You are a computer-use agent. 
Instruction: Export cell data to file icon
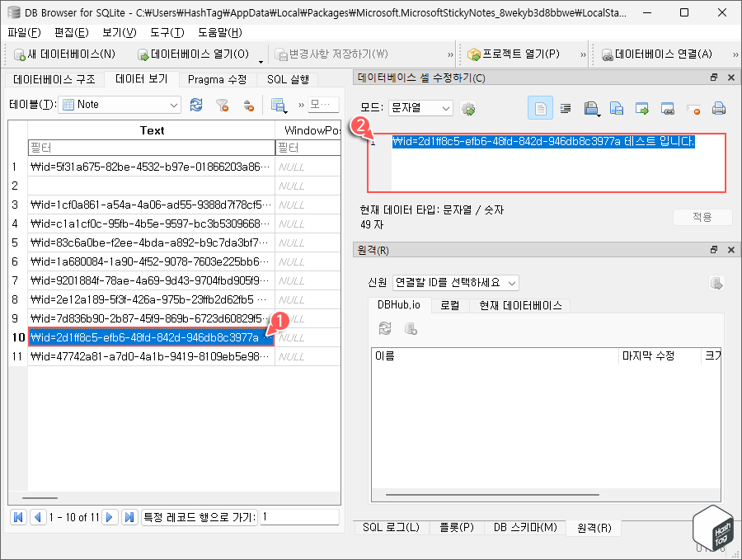616,108
